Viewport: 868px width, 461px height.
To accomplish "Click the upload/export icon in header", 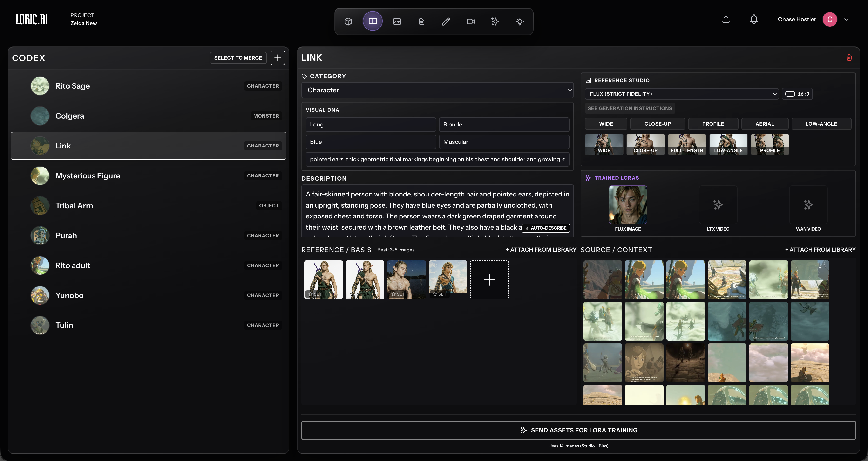I will tap(726, 20).
